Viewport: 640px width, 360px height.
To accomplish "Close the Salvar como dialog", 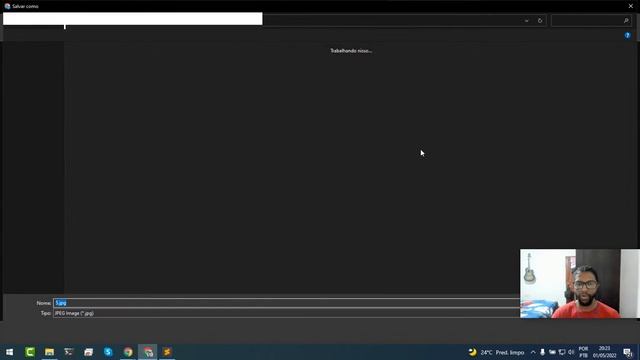I will pos(631,6).
